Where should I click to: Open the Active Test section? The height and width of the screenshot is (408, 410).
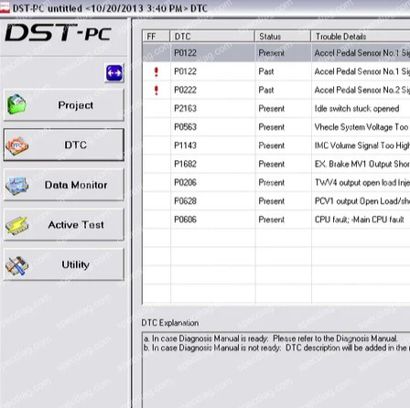coord(64,225)
